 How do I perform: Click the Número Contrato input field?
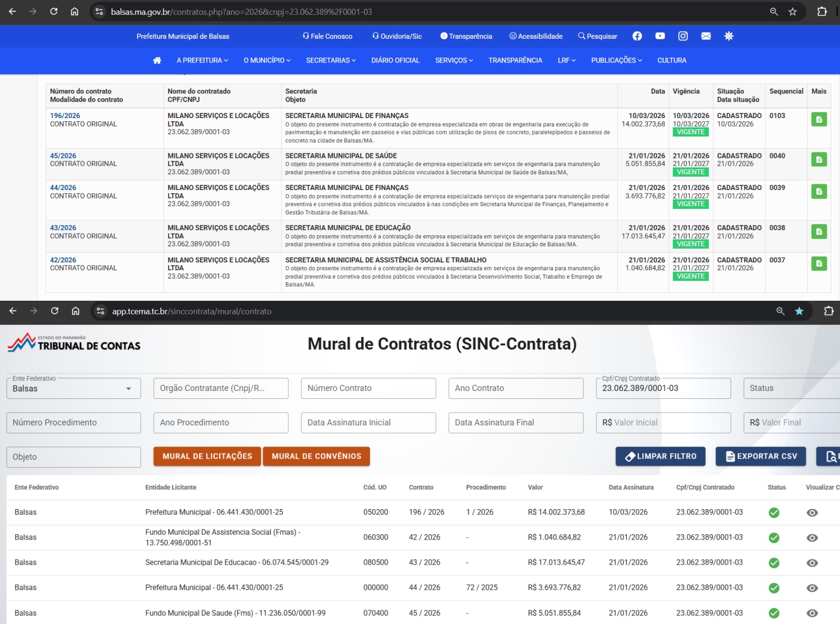(368, 388)
